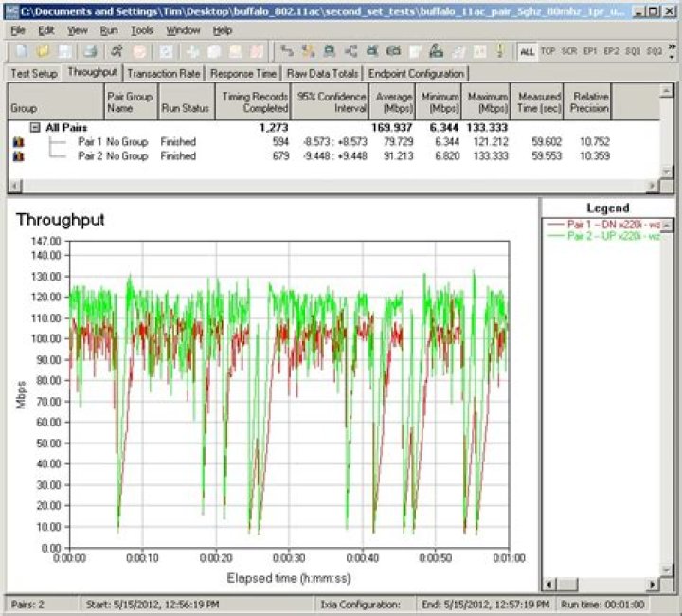Click the Save diskette toolbar icon
Screen dimensions: 682x616
point(64,52)
